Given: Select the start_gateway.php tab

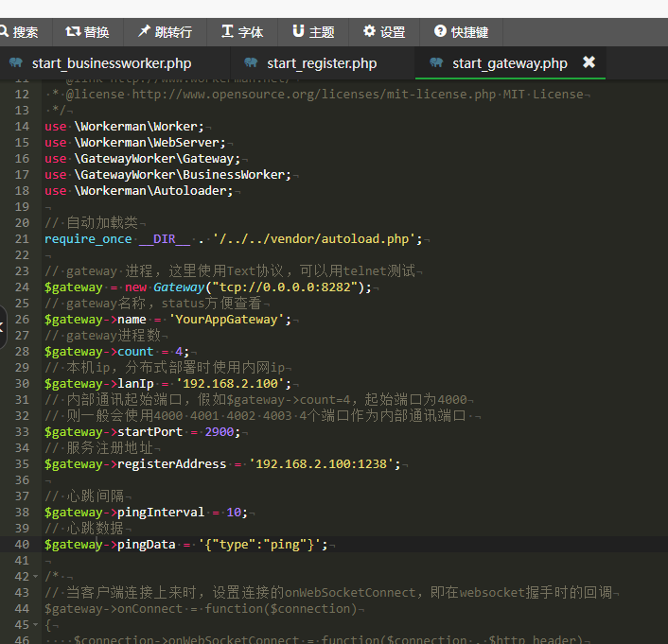Looking at the screenshot, I should coord(509,63).
